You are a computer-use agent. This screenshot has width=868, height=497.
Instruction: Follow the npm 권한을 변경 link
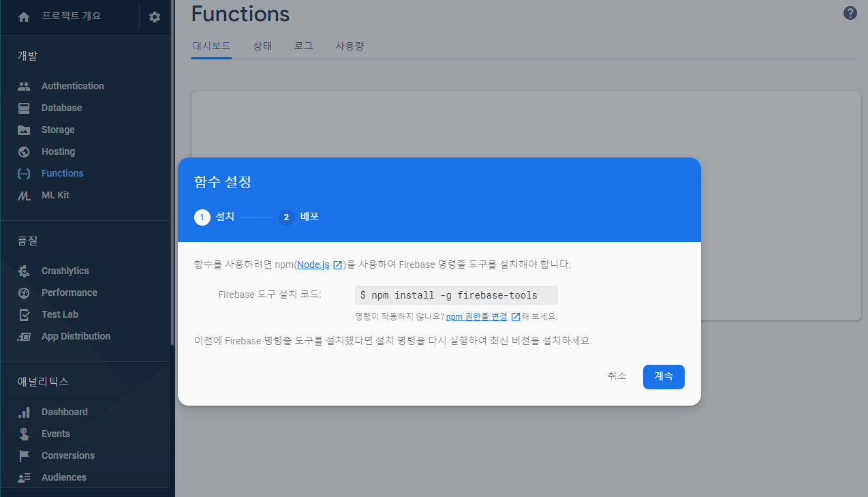click(477, 316)
